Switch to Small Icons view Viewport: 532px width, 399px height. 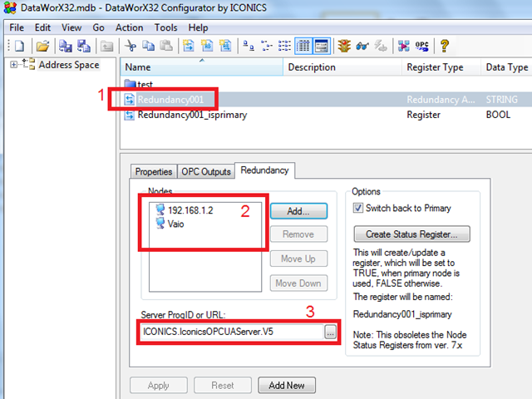pyautogui.click(x=267, y=46)
